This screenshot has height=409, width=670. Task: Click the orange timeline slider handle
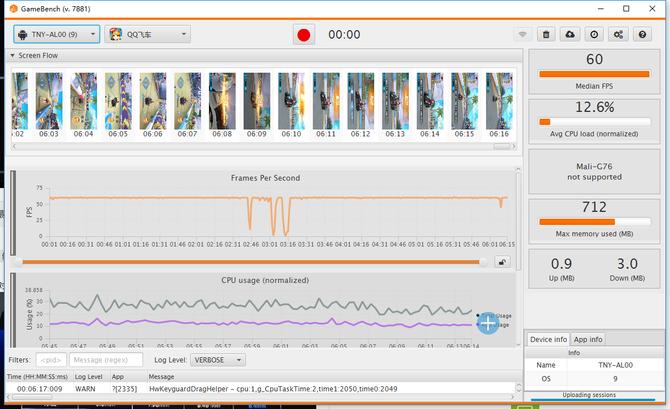coord(485,261)
